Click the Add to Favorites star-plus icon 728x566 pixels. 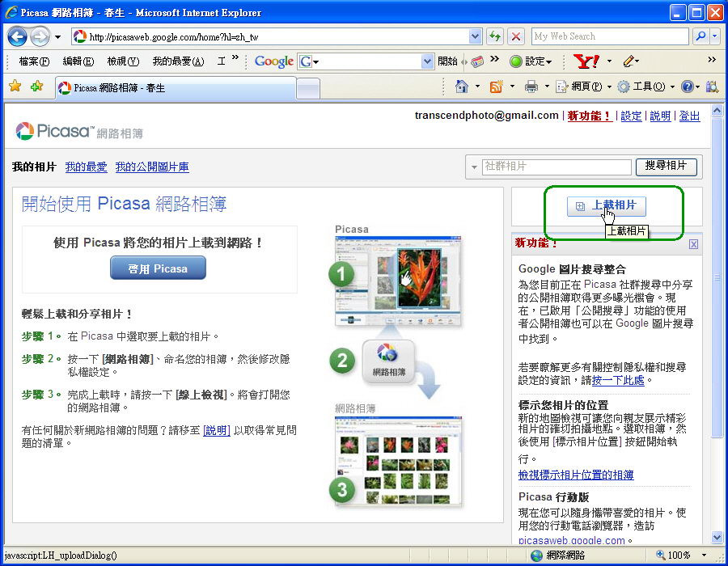(x=36, y=86)
